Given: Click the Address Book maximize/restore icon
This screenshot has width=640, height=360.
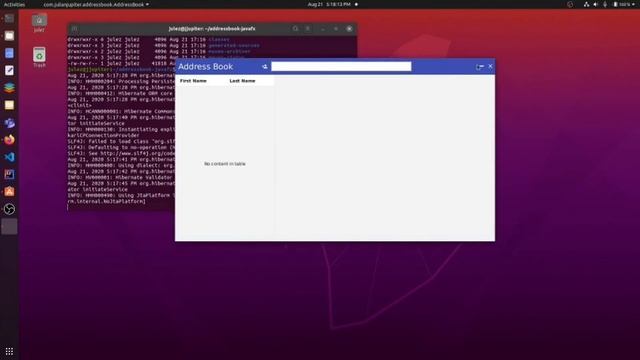Looking at the screenshot, I should pos(480,67).
